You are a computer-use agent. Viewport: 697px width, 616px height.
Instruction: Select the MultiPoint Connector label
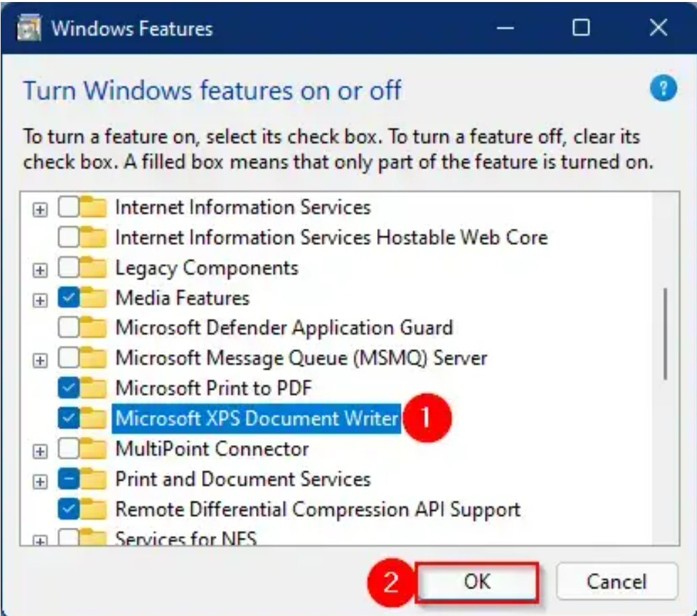click(212, 449)
